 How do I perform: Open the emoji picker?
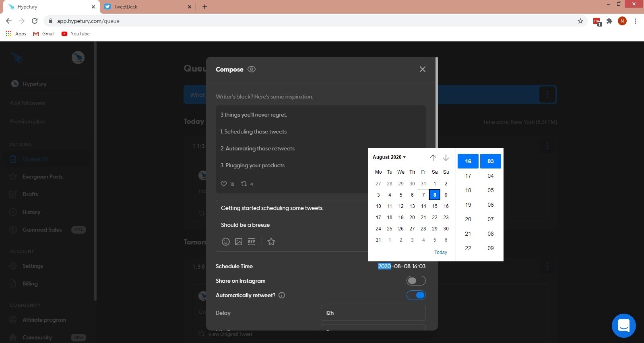point(226,242)
